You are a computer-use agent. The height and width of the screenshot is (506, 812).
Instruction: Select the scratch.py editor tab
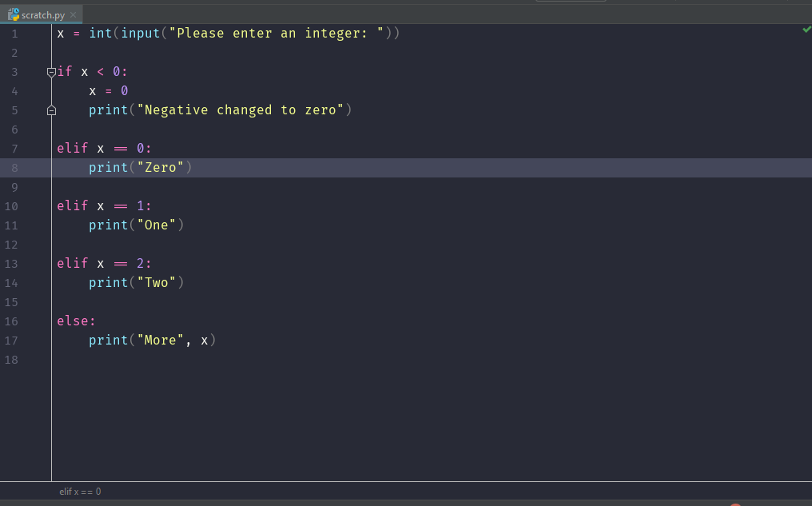(x=42, y=15)
